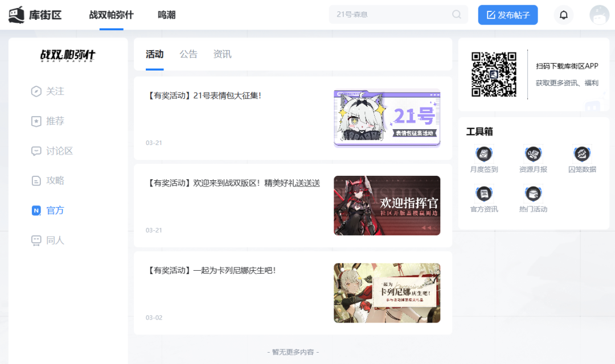Screen dimensions: 615x364
Task: Click the 战双帕弥什 Gray Raven sidebar logo
Action: point(68,55)
